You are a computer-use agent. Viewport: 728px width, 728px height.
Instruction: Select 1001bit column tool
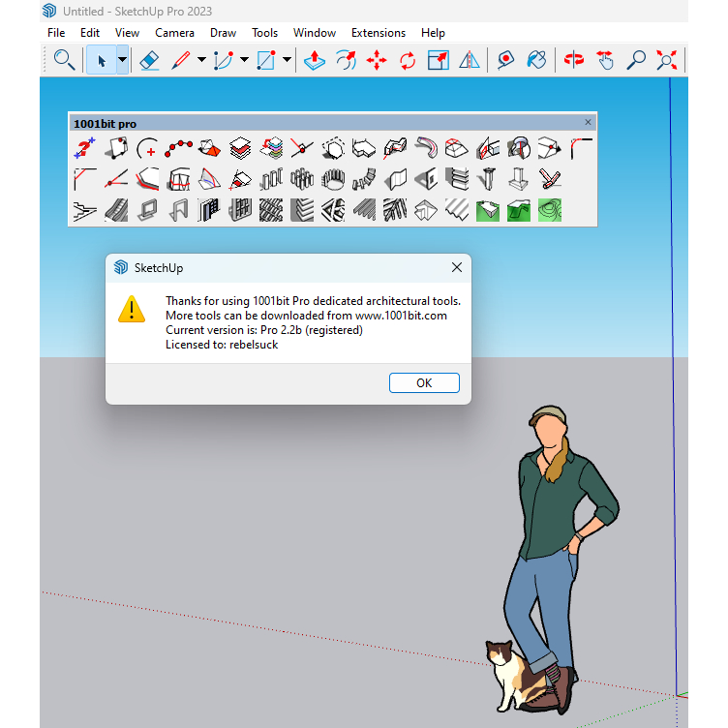tap(488, 179)
